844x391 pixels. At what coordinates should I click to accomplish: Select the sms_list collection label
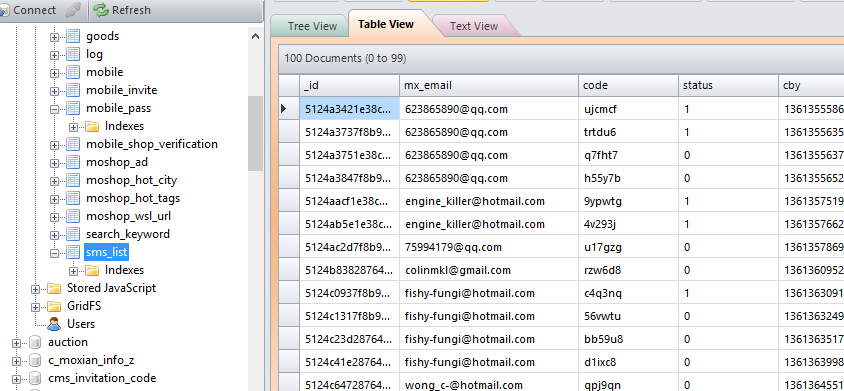[x=106, y=252]
